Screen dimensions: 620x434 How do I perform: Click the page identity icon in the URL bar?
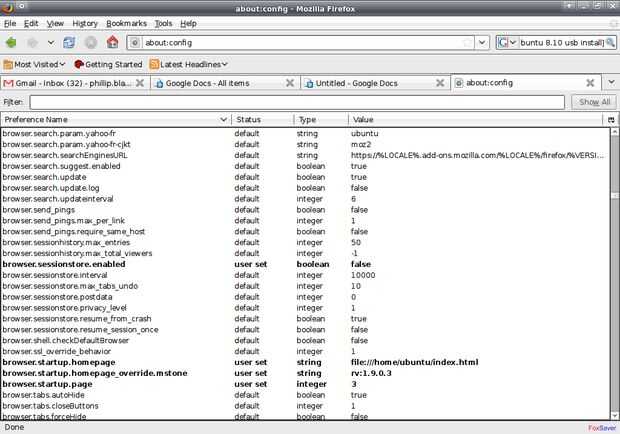point(135,42)
